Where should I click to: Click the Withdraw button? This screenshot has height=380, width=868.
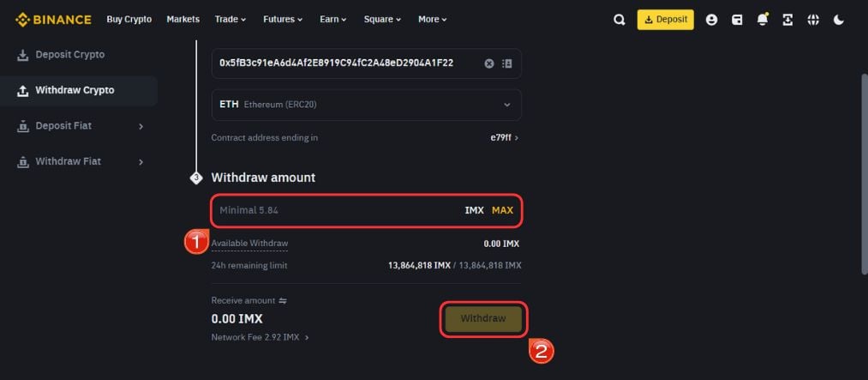pos(483,318)
